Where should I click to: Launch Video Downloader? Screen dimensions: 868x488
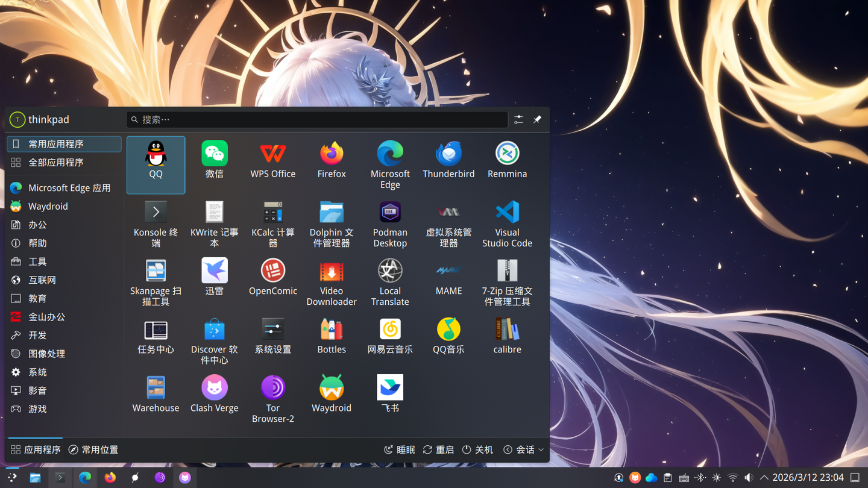coord(332,283)
